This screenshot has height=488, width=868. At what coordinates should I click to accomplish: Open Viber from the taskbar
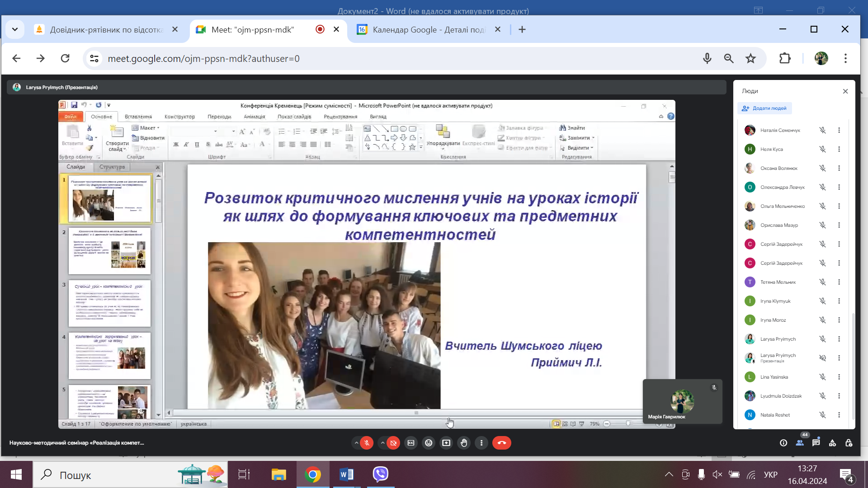[381, 474]
